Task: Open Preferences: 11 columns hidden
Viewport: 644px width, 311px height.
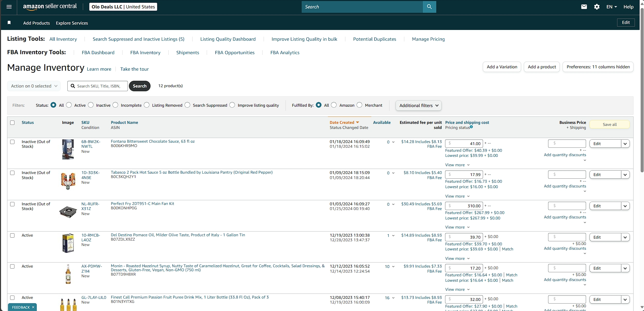Action: (x=598, y=67)
